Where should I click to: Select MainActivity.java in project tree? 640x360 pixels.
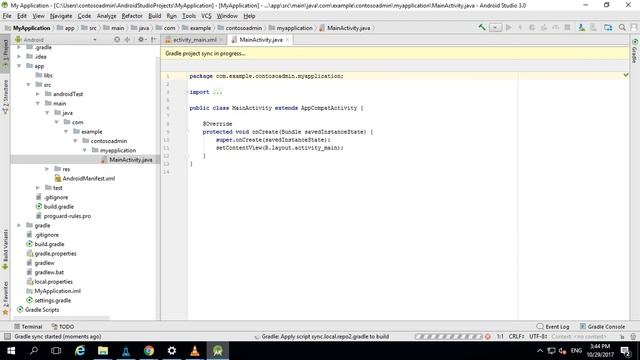(131, 160)
